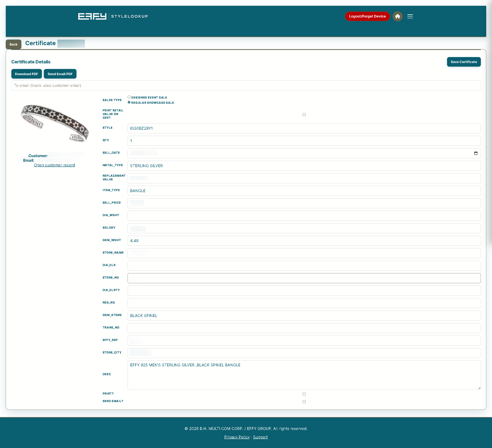Click GEM_STONE field showing Black Spinel

pos(304,315)
